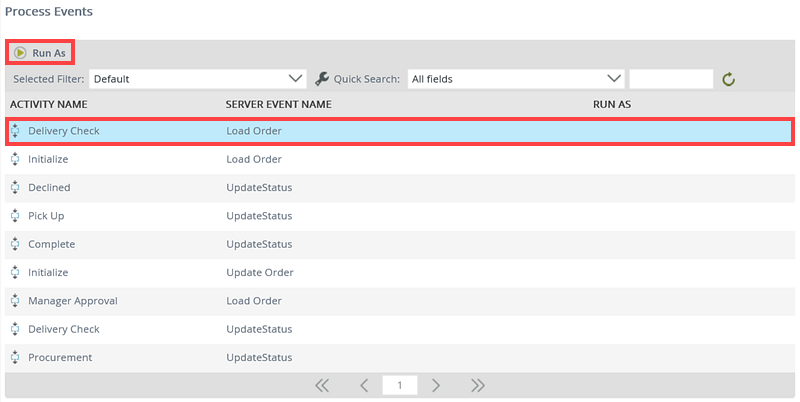Click the Manager Approval row icon
Viewport: 800px width, 402px height.
(x=15, y=300)
